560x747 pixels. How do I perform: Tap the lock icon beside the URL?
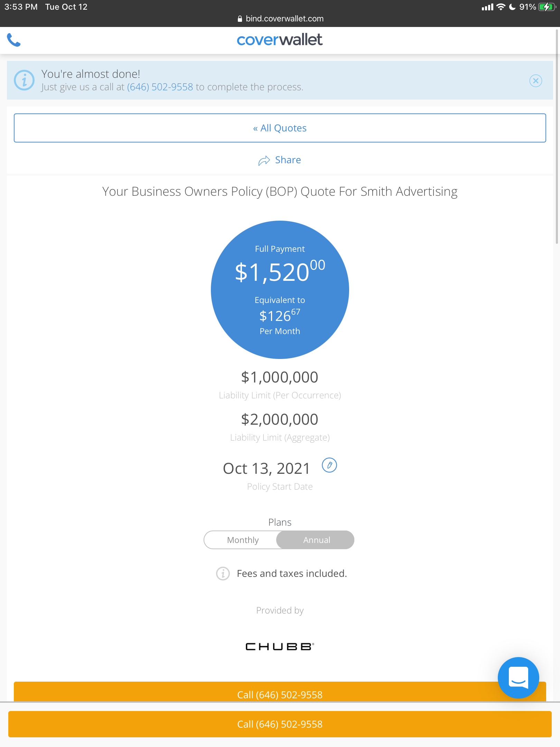(240, 19)
